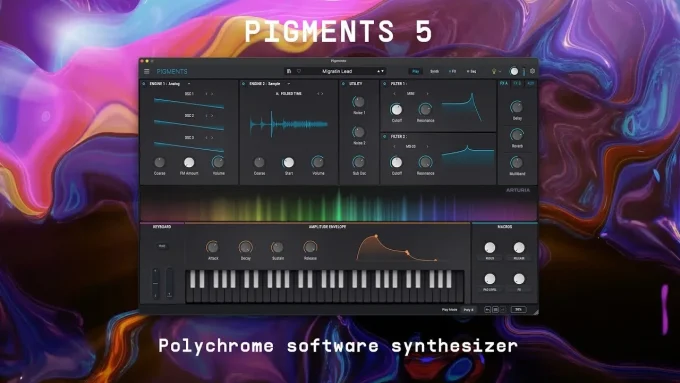
Task: Click the Delay effect knob
Action: pos(517,107)
